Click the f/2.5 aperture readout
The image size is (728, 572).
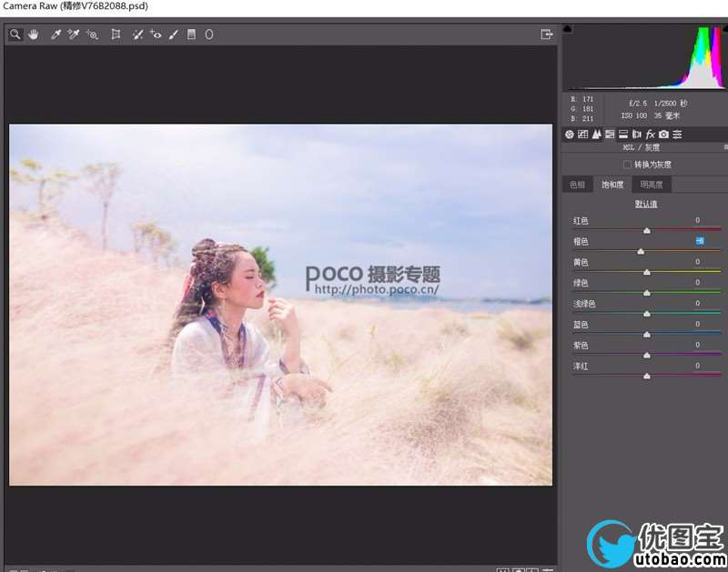(638, 103)
